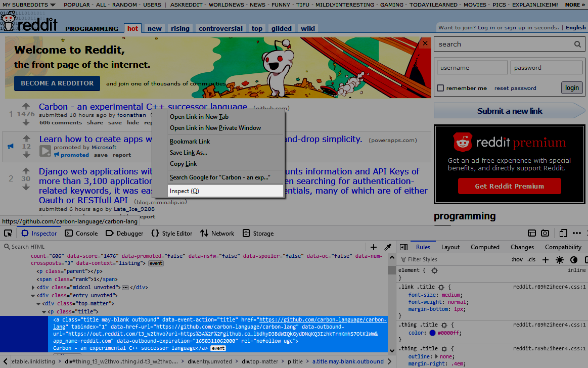The image size is (588, 368).
Task: Toggle the three-pane inspector icon
Action: (403, 247)
